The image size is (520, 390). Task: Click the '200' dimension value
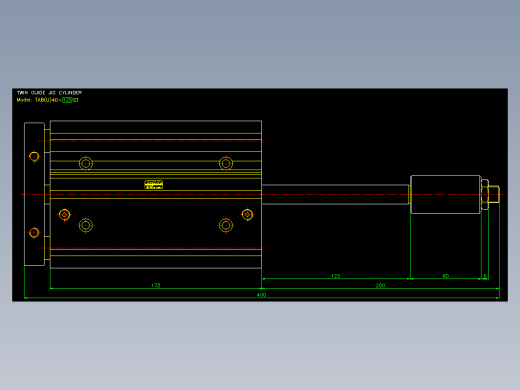380,285
